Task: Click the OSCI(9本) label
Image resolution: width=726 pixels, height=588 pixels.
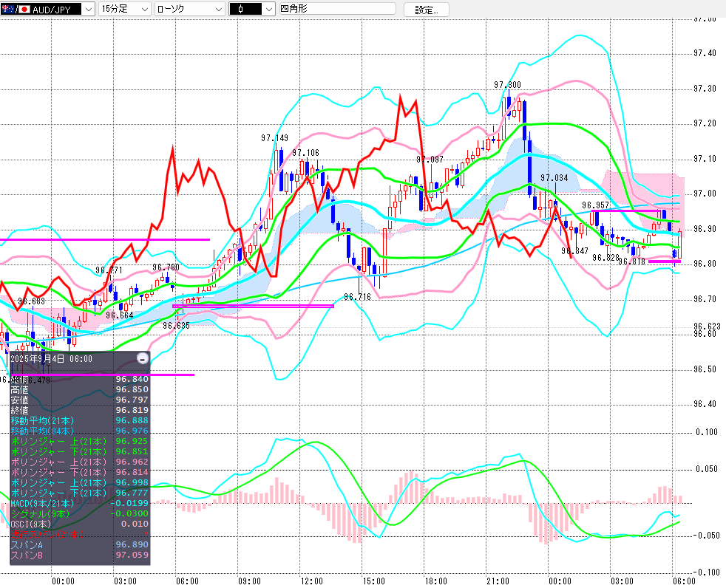Action: coord(31,524)
